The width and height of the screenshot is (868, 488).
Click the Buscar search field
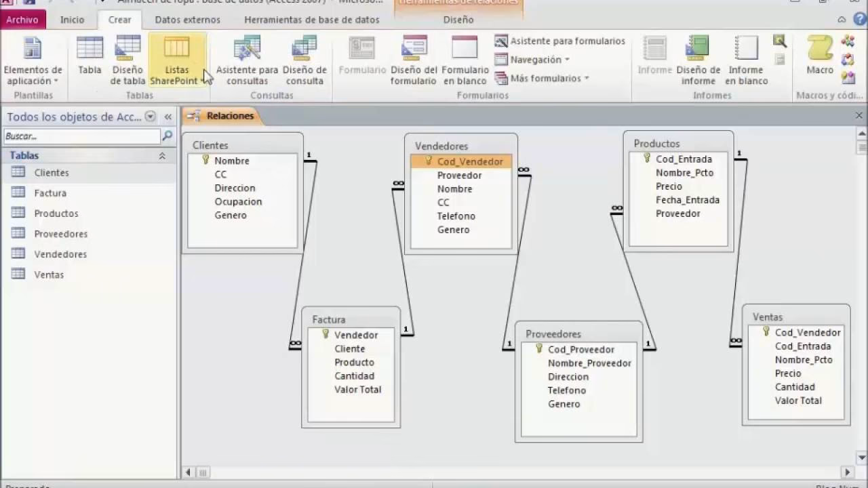pos(82,136)
